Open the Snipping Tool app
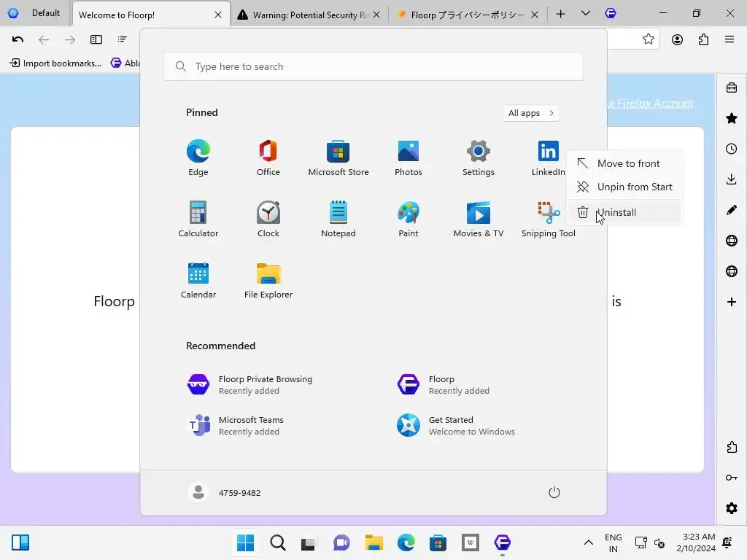 [x=548, y=219]
